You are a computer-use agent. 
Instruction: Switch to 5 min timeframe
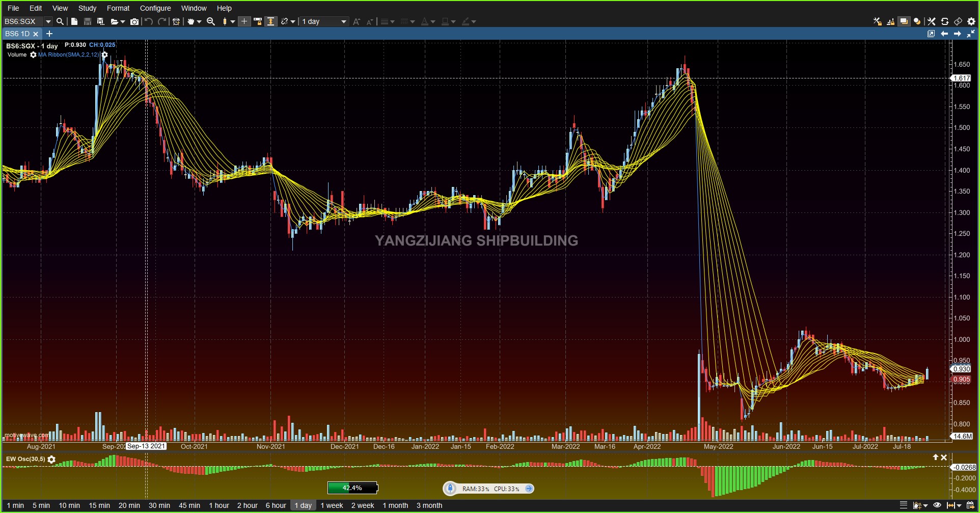click(x=41, y=505)
